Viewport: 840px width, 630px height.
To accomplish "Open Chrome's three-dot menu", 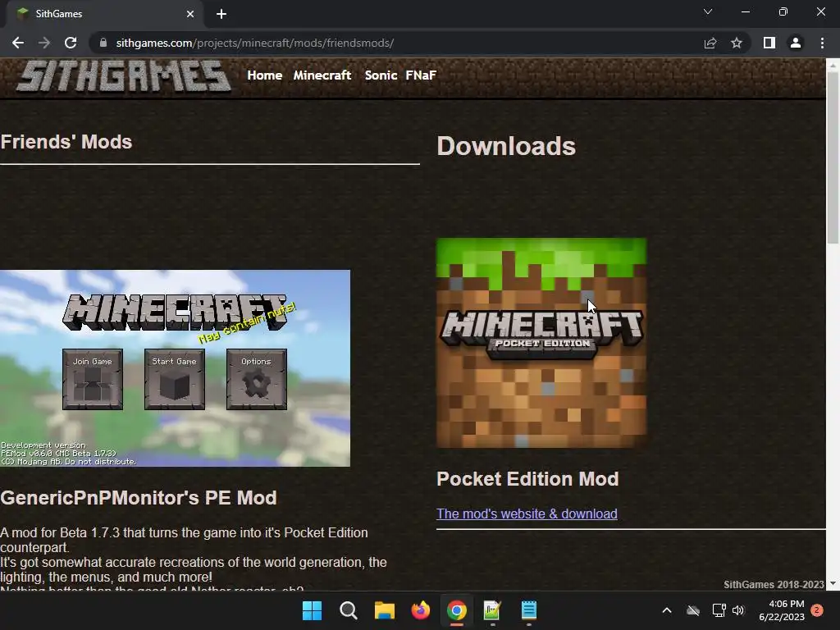I will click(822, 43).
